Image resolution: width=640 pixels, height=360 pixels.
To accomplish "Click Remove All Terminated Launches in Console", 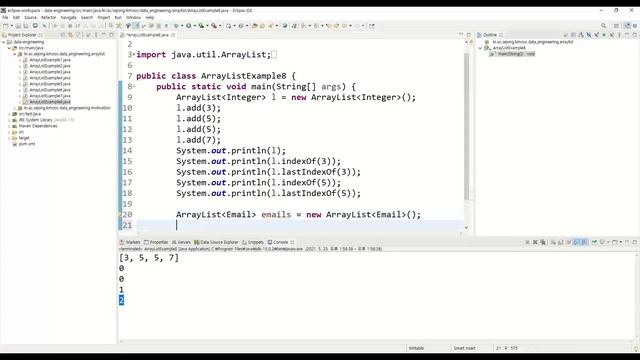I will 542,242.
